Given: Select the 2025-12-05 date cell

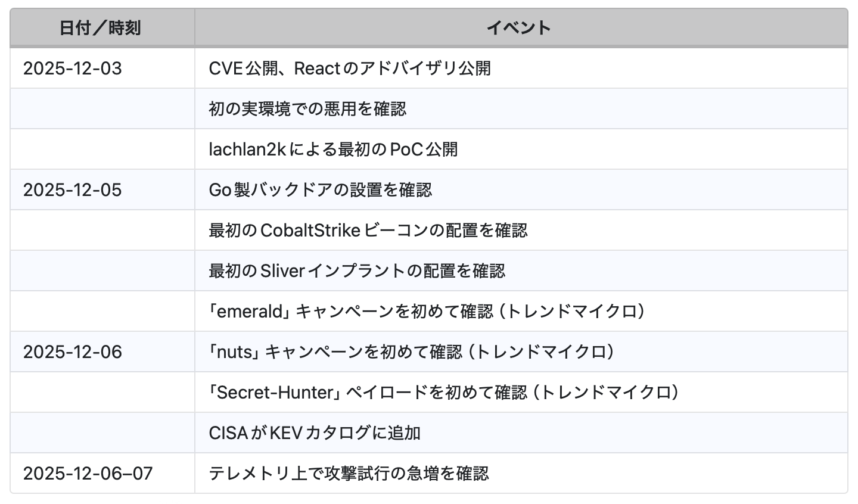Looking at the screenshot, I should click(73, 190).
